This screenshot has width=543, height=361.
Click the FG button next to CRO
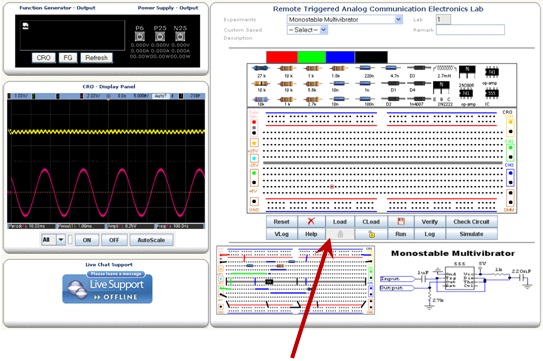pyautogui.click(x=68, y=58)
